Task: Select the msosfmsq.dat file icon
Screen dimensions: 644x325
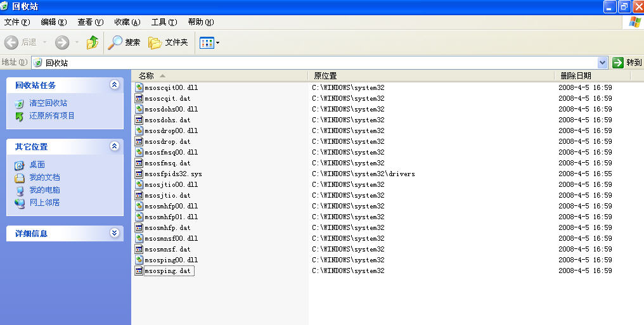Action: click(139, 163)
